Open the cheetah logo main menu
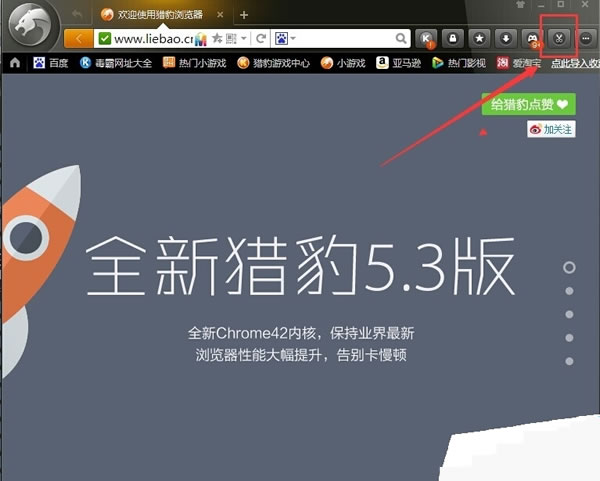This screenshot has height=481, width=600. point(31,27)
